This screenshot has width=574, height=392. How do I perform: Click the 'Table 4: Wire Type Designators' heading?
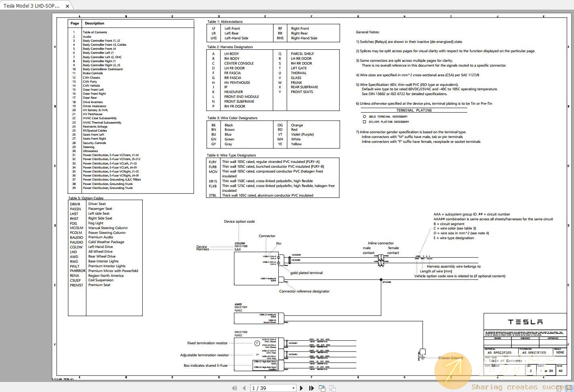pyautogui.click(x=231, y=155)
